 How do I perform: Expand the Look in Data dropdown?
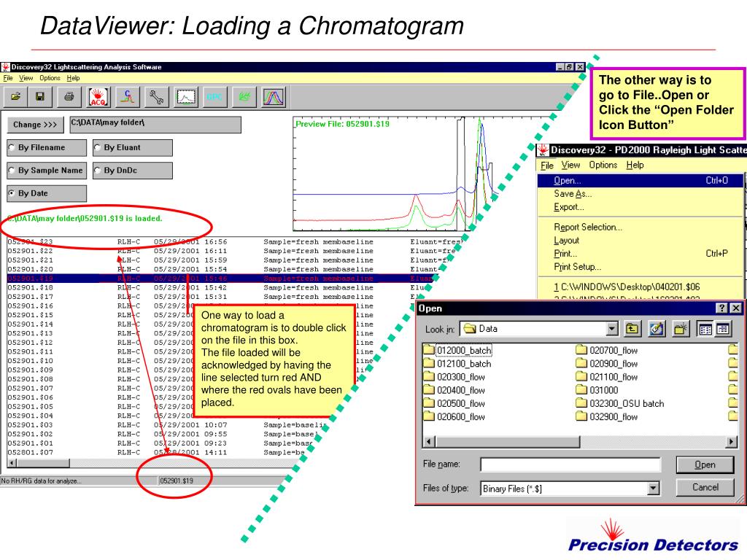coord(612,329)
